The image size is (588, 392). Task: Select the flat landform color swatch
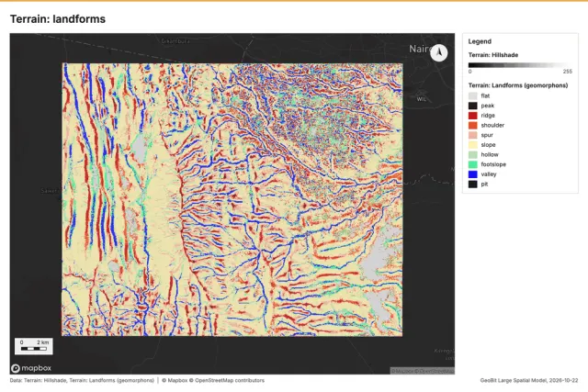(473, 96)
